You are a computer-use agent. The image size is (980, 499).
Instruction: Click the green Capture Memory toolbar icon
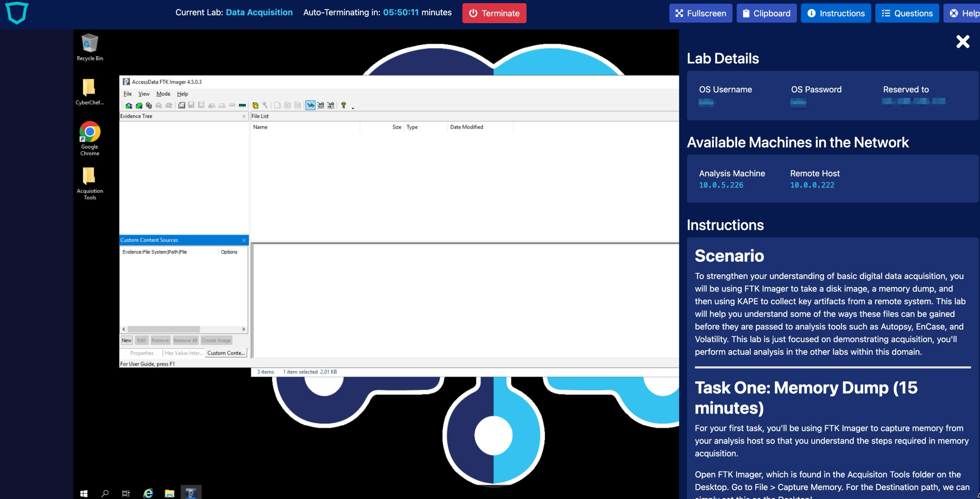tap(242, 105)
